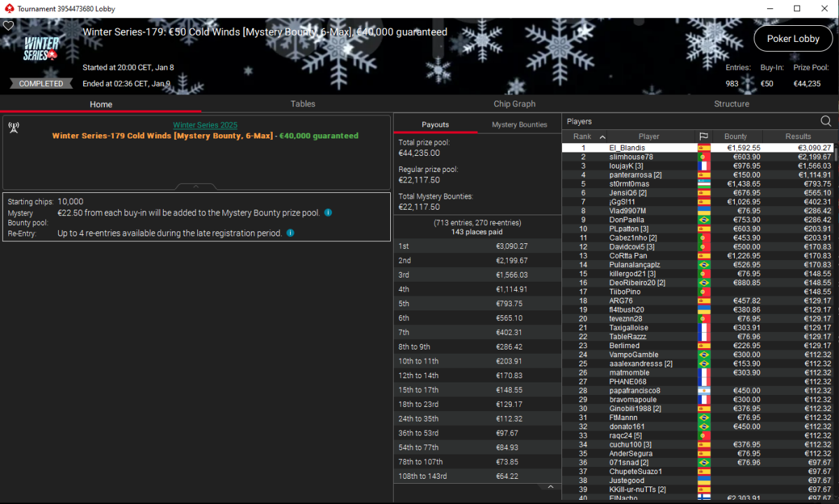Click the Poker Lobby button
Screen dimensions: 839x504
point(793,38)
